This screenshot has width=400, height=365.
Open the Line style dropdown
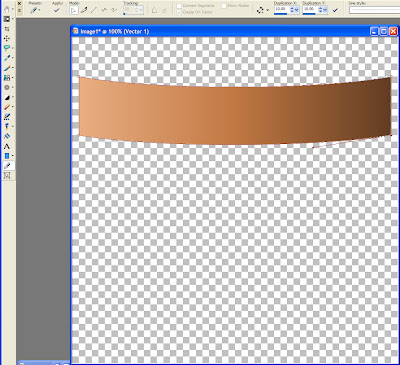(374, 10)
